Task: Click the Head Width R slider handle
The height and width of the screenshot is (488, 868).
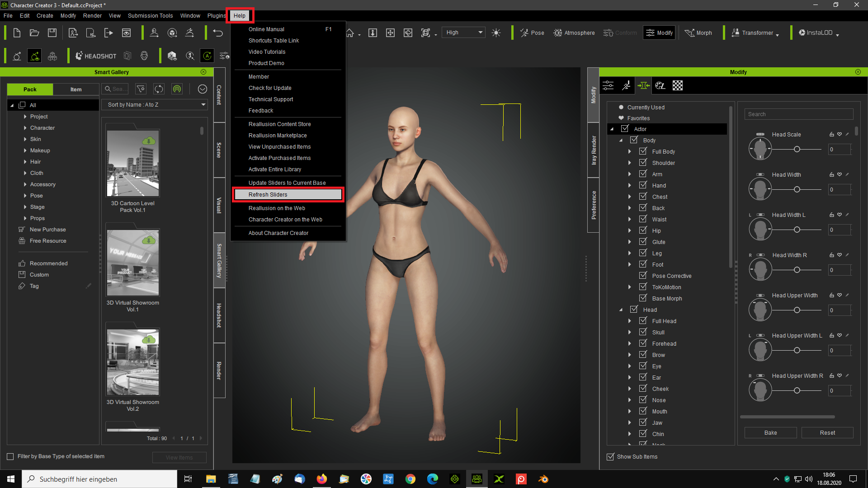Action: [x=797, y=270]
